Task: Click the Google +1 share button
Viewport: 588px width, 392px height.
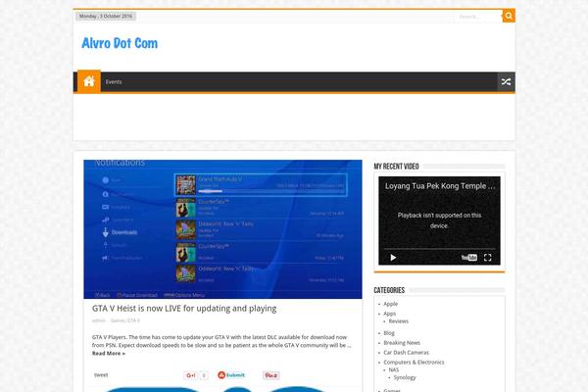Action: click(191, 375)
